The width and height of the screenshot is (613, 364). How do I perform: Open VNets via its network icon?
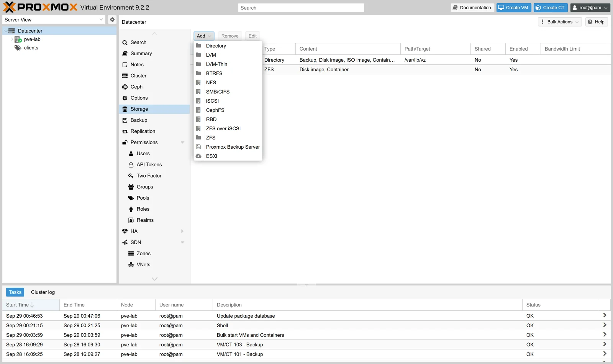(x=131, y=265)
